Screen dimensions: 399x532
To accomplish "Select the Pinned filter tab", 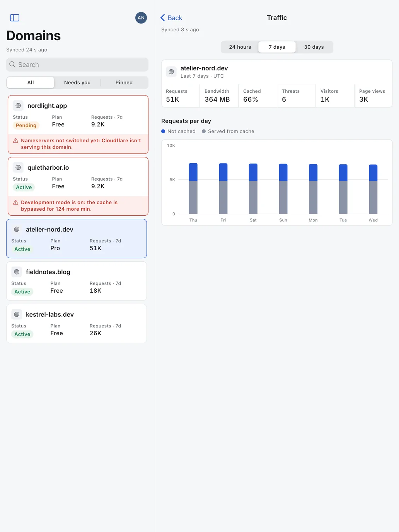I will coord(124,82).
